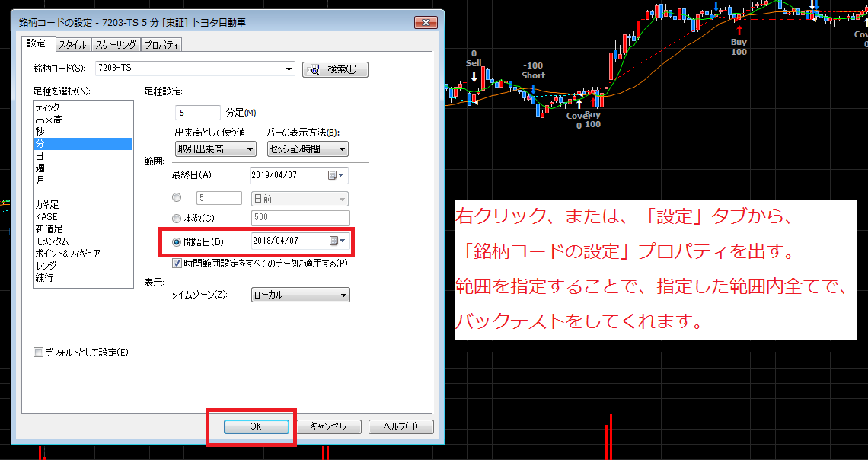Enable デフォルトとして設定 checkbox
The width and height of the screenshot is (868, 460).
tap(38, 352)
